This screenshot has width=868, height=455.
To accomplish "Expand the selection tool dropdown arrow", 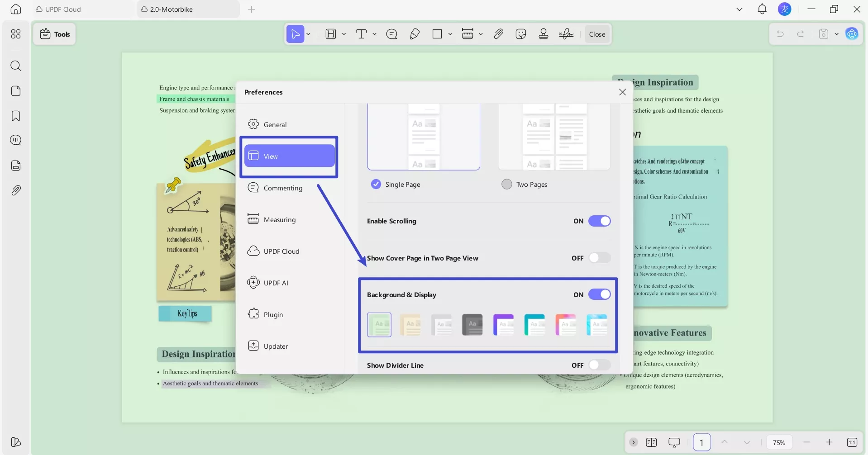I will point(309,34).
